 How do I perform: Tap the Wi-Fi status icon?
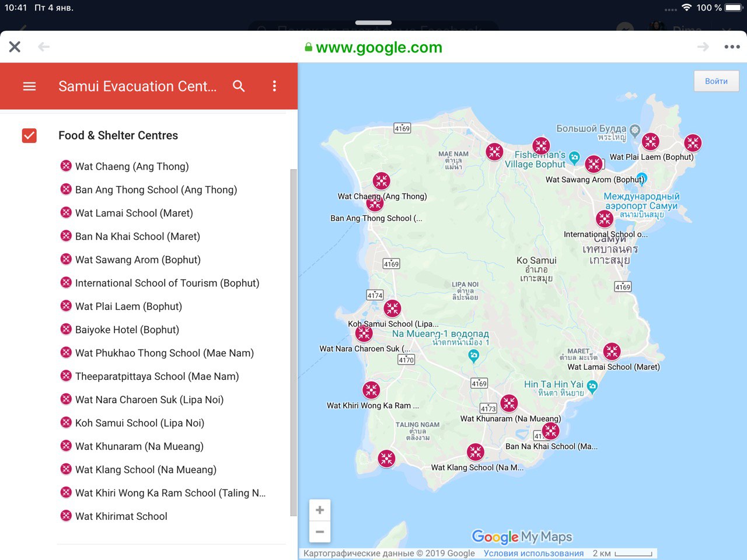click(686, 8)
